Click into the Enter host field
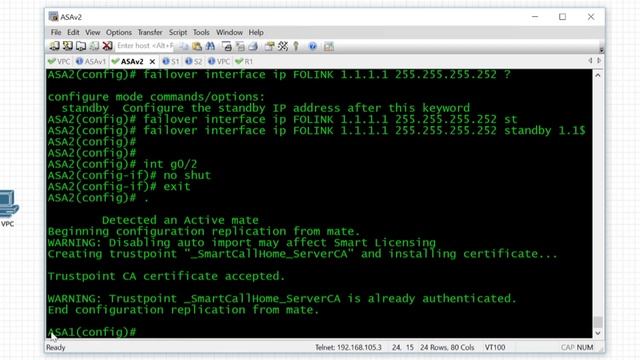This screenshot has width=640, height=360. tap(145, 46)
